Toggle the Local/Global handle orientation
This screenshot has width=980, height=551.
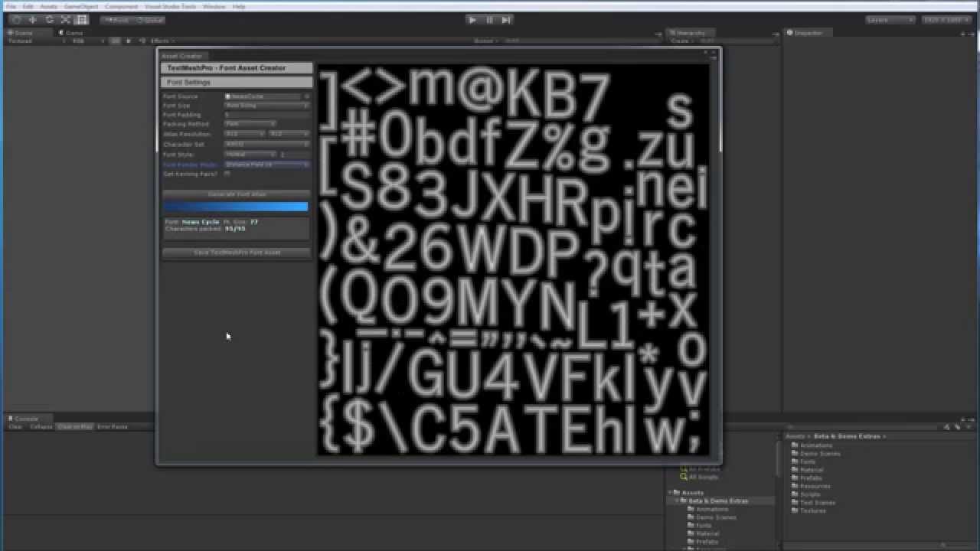(150, 20)
